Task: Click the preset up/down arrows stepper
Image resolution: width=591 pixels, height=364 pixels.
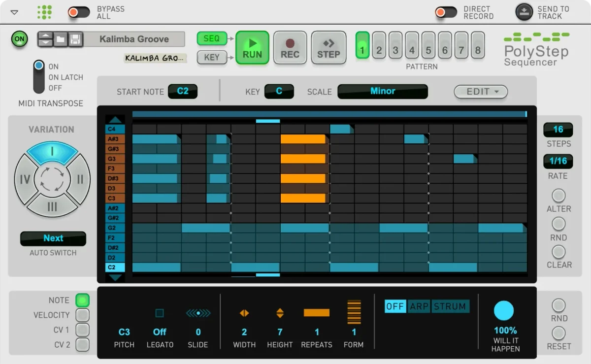Action: click(x=45, y=39)
